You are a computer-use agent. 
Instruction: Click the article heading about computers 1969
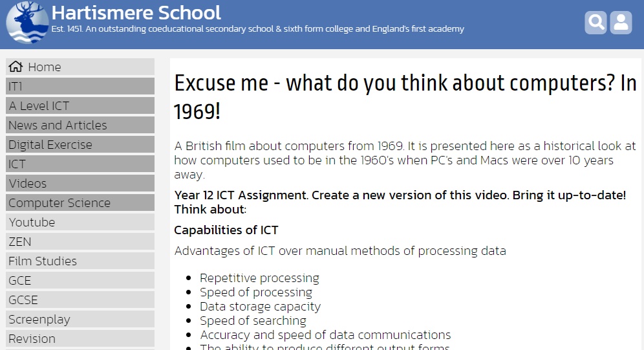click(x=405, y=97)
